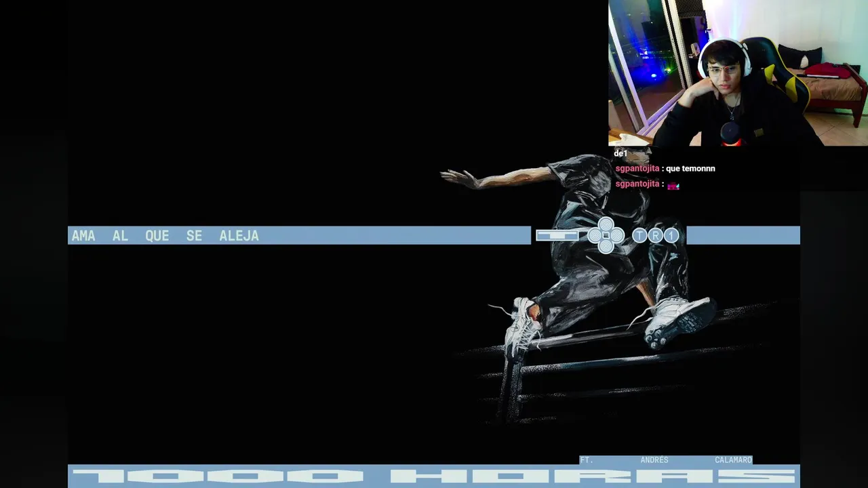
Task: Click the 'ANDRÉS' credit text
Action: click(x=654, y=460)
